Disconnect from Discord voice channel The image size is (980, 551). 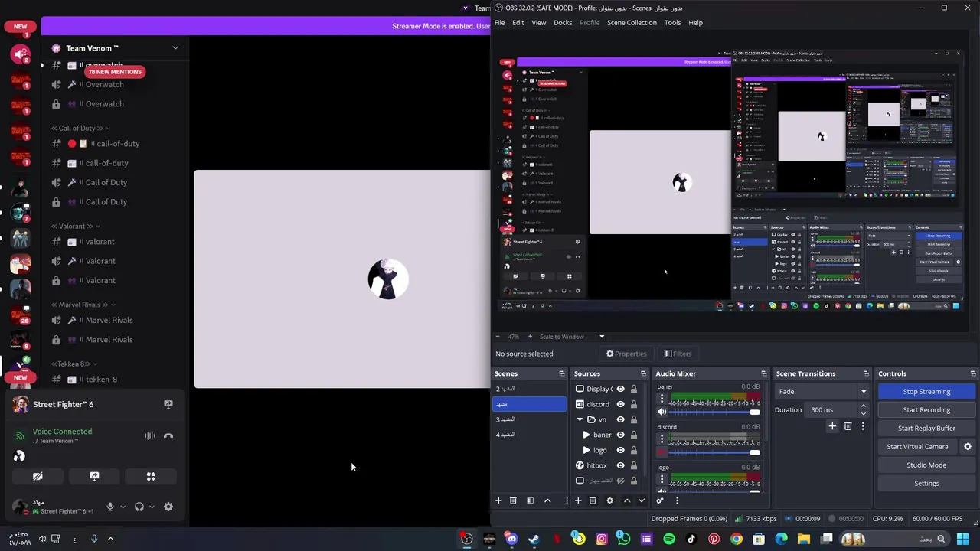[x=168, y=436]
